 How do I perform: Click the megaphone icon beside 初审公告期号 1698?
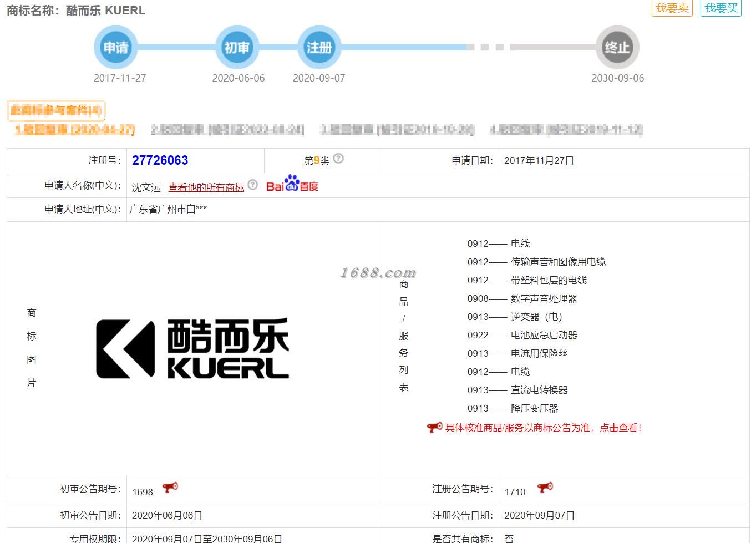[170, 488]
